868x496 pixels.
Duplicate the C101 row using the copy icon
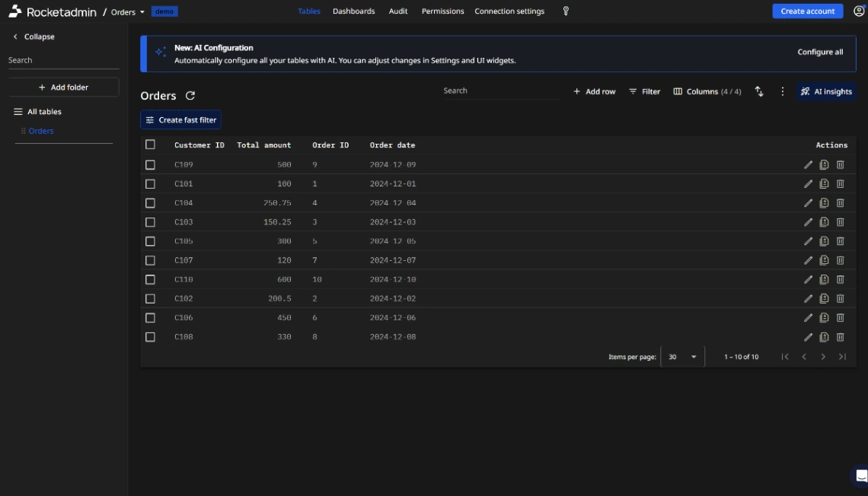pos(824,183)
